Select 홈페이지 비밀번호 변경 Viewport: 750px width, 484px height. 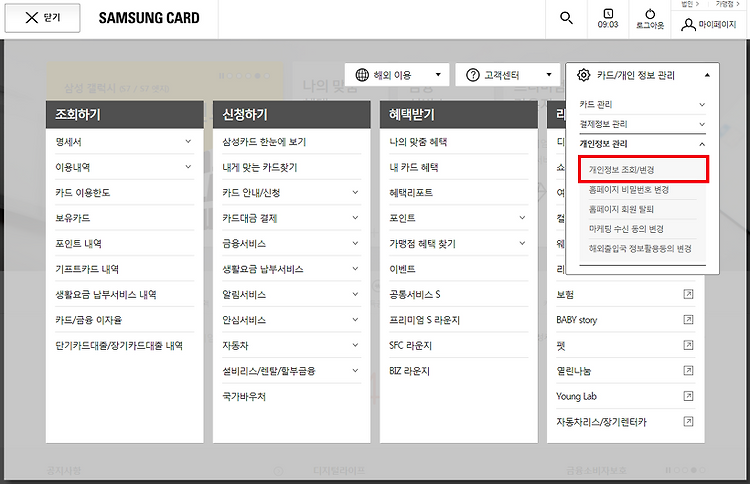pyautogui.click(x=629, y=190)
